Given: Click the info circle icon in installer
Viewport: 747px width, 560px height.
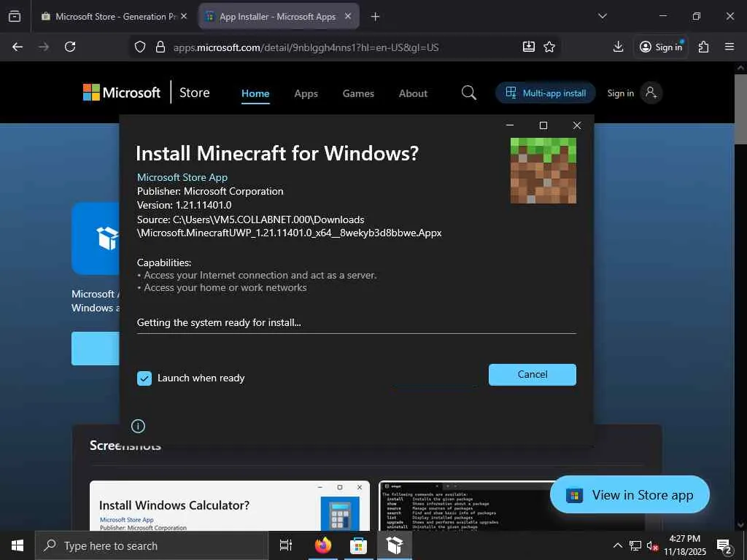Looking at the screenshot, I should 138,426.
